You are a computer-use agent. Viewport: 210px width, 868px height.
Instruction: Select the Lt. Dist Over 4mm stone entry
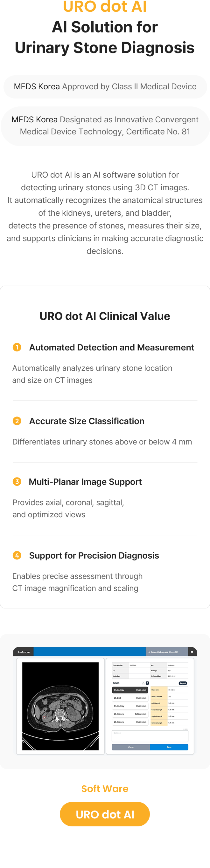130,698
